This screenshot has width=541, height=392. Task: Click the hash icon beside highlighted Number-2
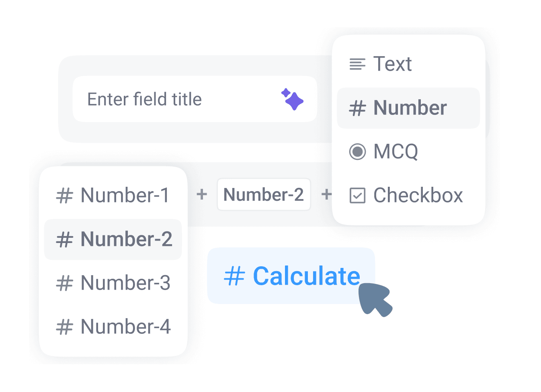(x=64, y=239)
